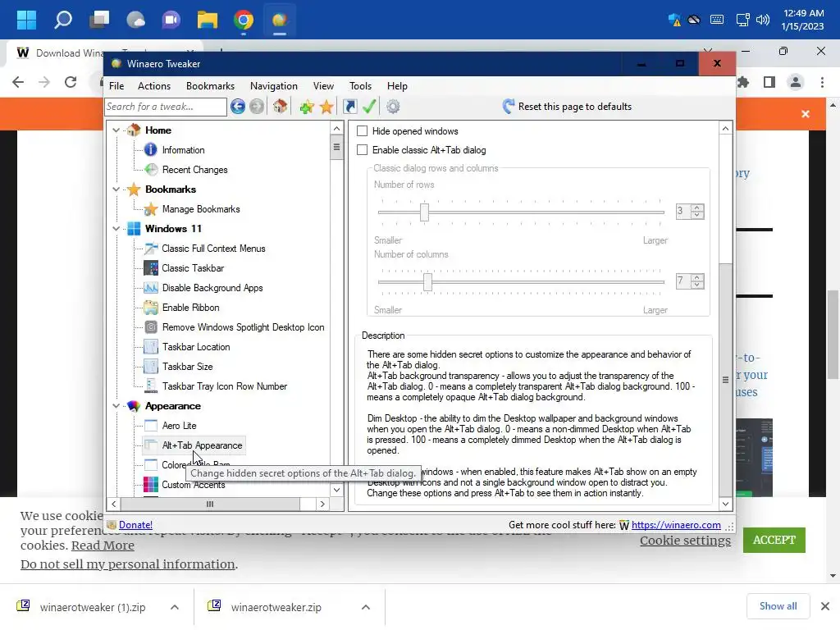Screen dimensions: 840x630
Task: Collapse the Appearance tree node
Action: click(116, 406)
